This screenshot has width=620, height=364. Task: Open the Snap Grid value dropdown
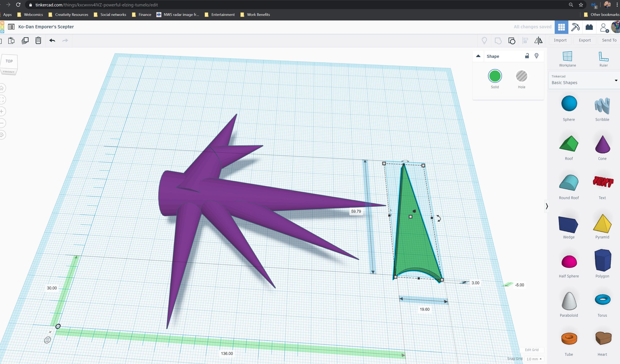[x=534, y=359]
